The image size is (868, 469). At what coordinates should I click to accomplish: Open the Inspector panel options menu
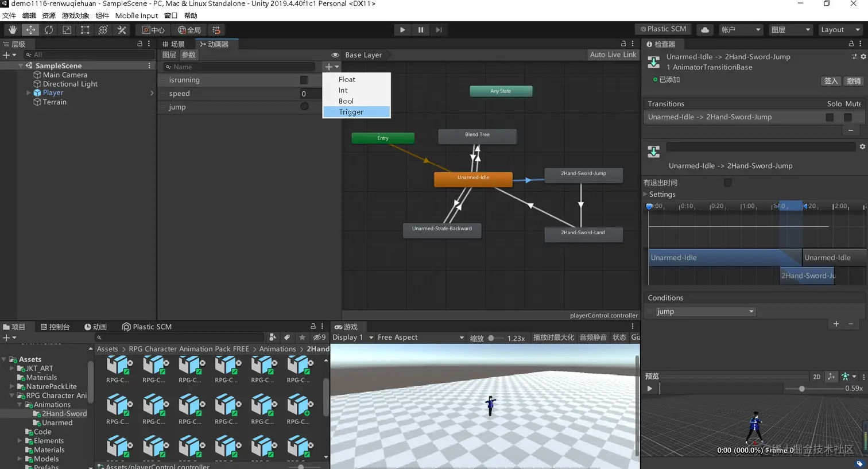tap(860, 44)
